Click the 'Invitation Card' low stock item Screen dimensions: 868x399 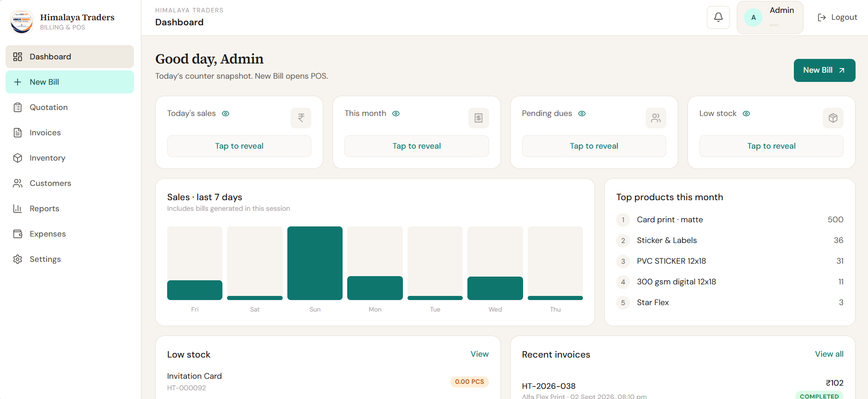point(194,376)
